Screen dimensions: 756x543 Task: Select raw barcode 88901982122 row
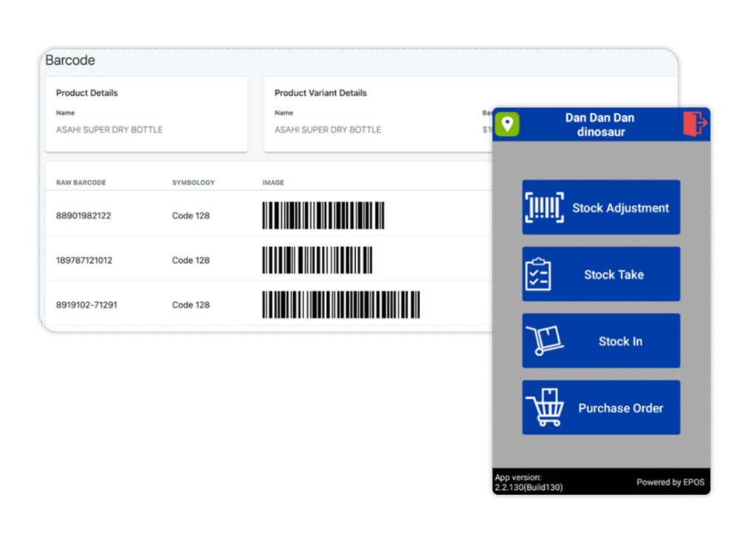[x=84, y=216]
